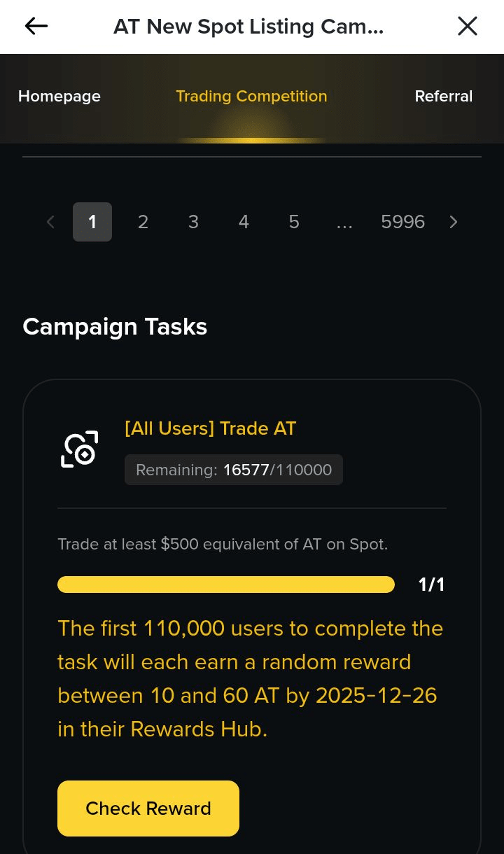
Task: Select the Referral tab
Action: (443, 97)
